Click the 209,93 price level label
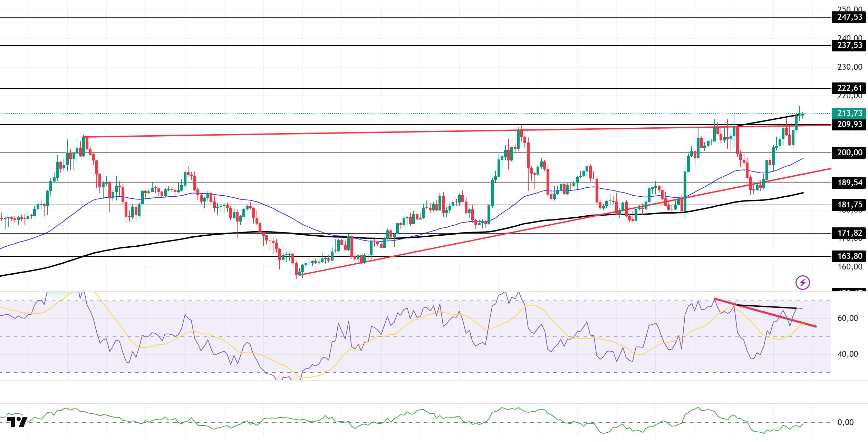 click(849, 124)
